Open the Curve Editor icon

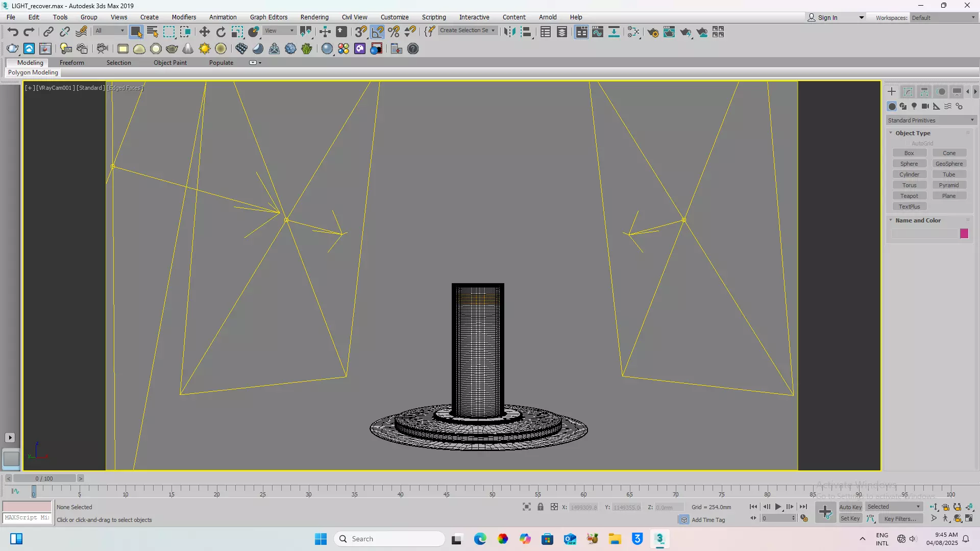point(598,32)
